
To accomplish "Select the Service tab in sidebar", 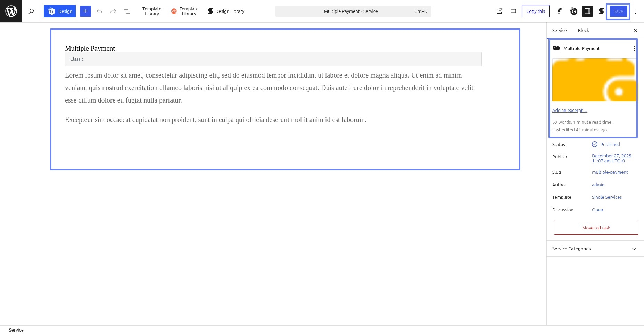I will 559,31.
